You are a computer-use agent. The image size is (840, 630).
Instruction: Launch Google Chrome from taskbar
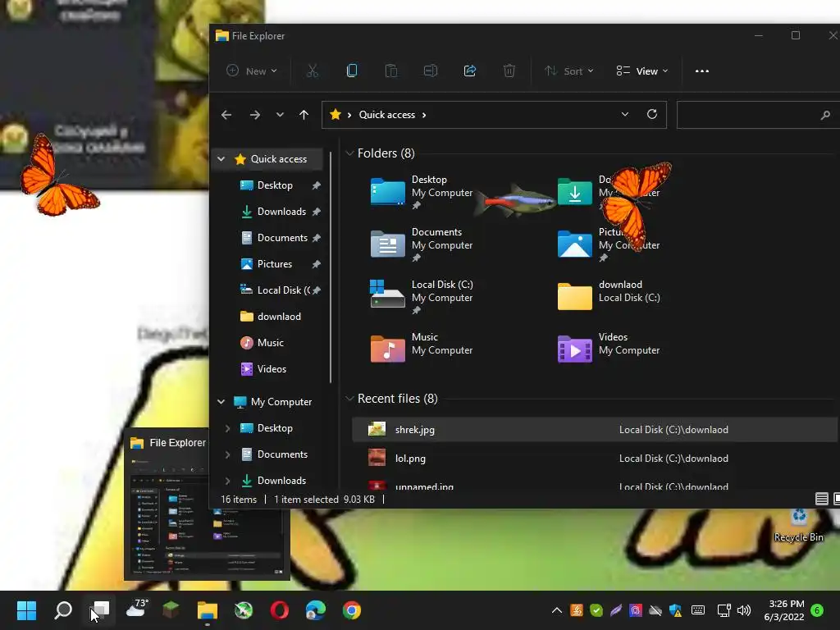click(352, 610)
